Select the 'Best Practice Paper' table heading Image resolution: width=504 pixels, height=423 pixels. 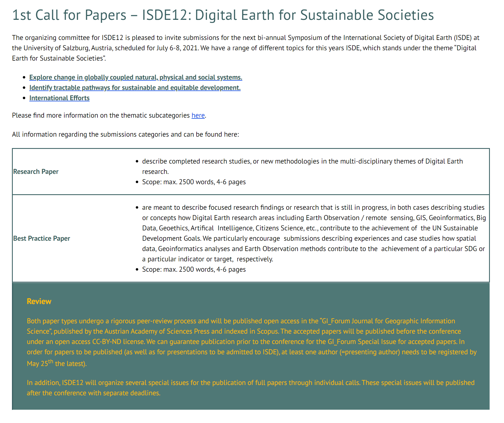(42, 239)
